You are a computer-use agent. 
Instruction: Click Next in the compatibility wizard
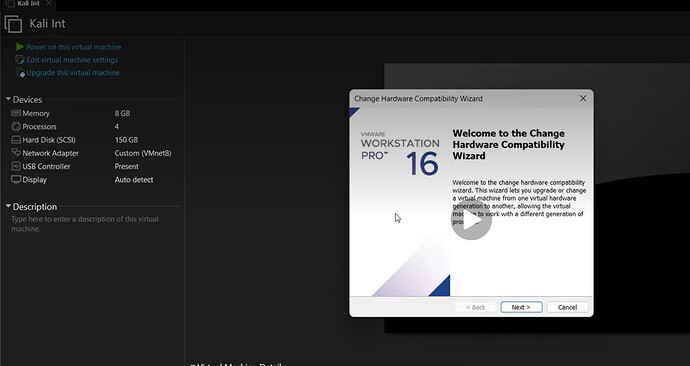pyautogui.click(x=521, y=307)
